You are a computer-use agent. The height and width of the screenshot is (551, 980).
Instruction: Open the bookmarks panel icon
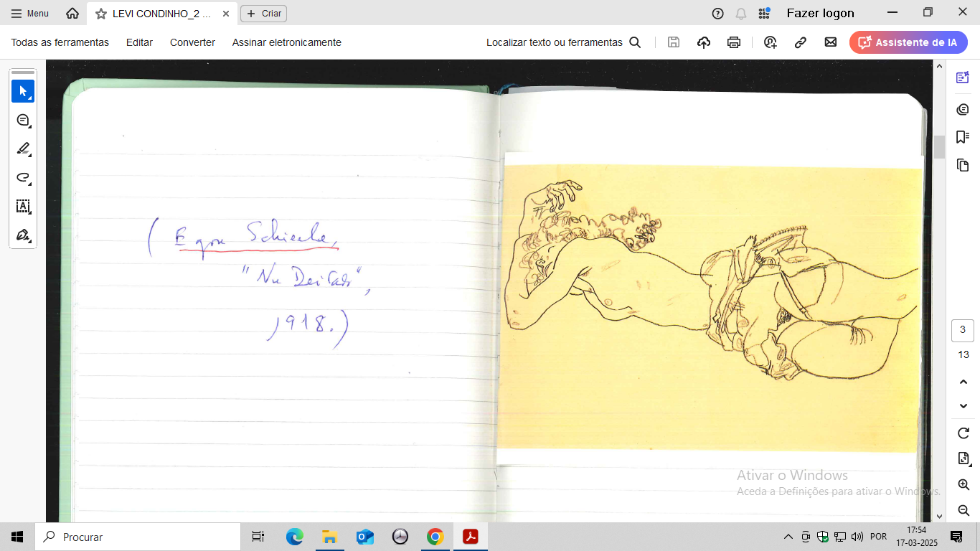963,137
